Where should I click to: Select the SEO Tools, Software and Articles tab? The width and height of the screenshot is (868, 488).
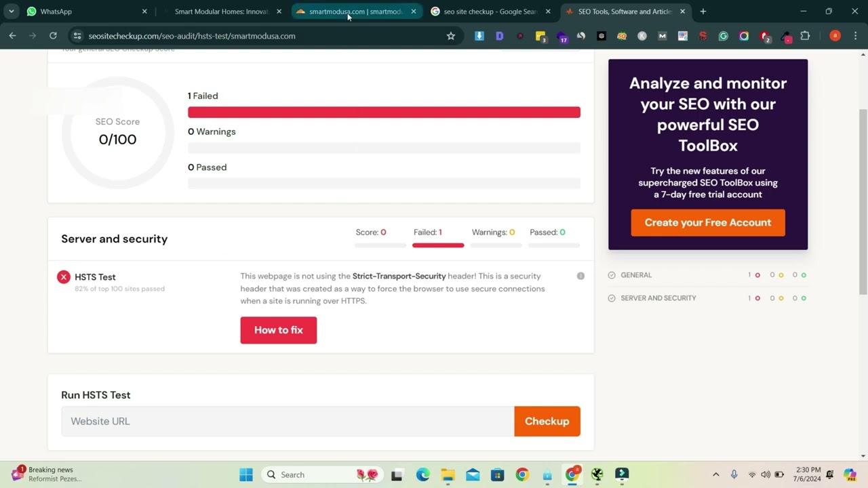click(x=625, y=12)
